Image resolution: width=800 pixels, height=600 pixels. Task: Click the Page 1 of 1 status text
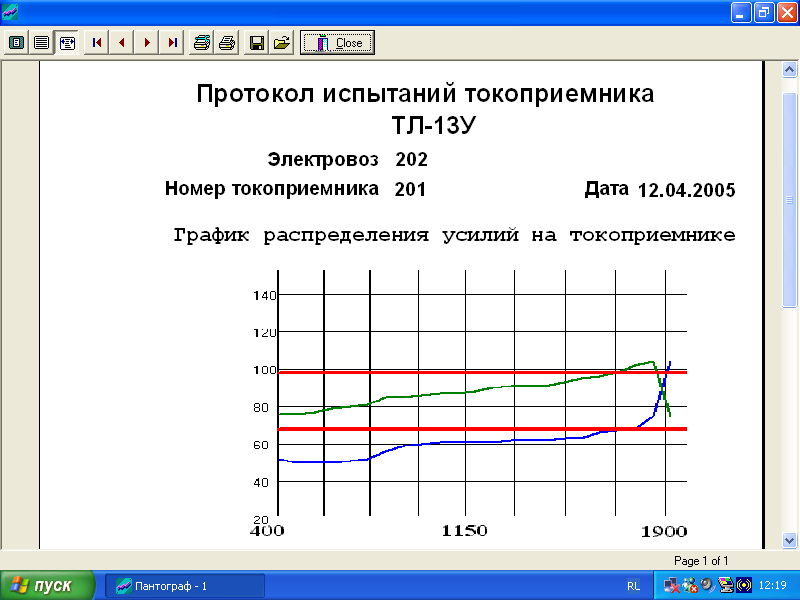click(x=701, y=561)
